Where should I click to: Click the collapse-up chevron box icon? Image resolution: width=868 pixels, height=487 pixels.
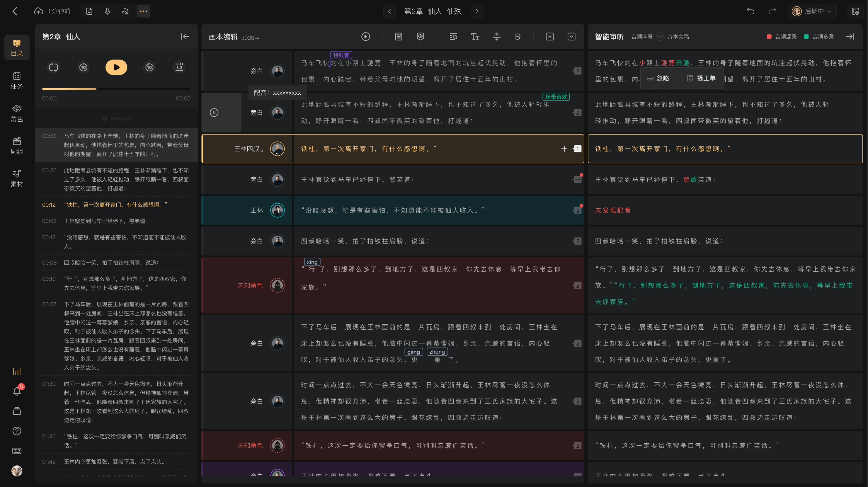tap(549, 36)
